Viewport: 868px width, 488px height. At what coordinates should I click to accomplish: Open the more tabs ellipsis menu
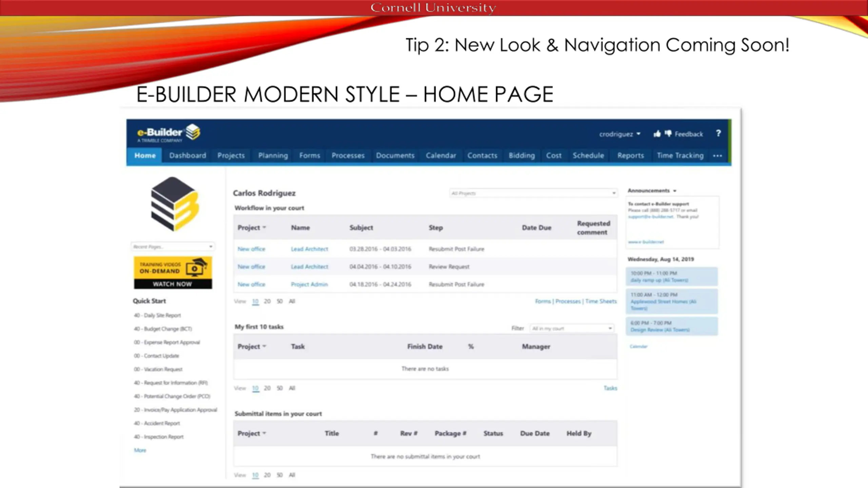tap(717, 156)
